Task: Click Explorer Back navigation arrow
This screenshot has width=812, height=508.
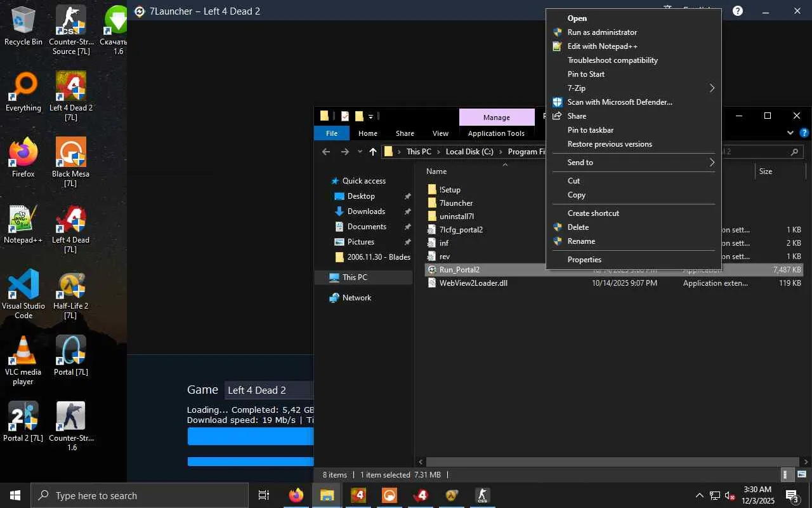Action: tap(326, 152)
